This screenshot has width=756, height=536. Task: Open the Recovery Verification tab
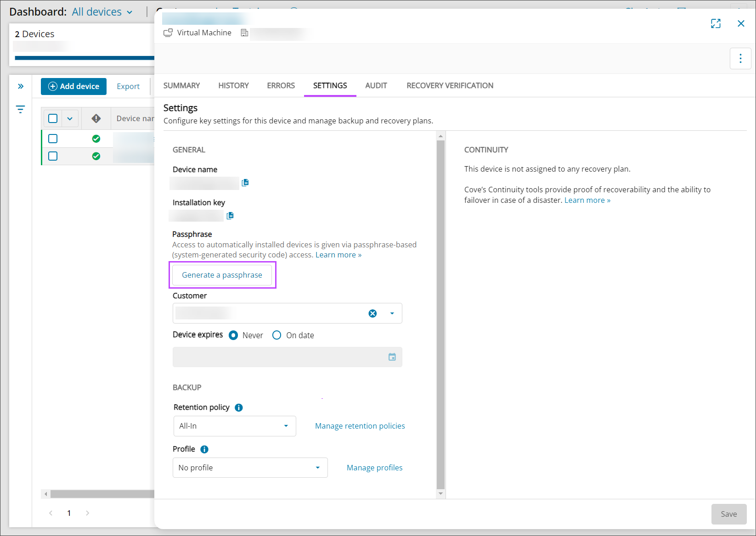pos(450,86)
